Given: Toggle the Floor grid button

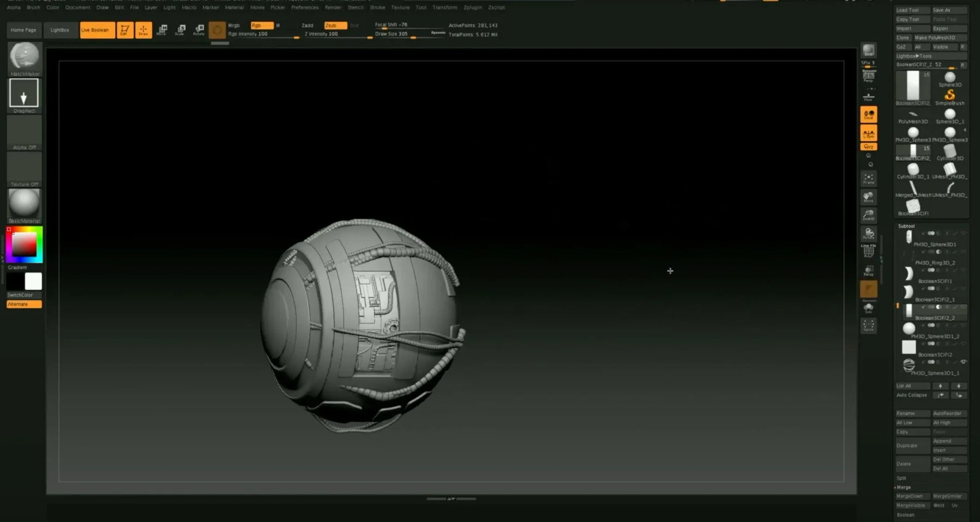Looking at the screenshot, I should pyautogui.click(x=868, y=97).
